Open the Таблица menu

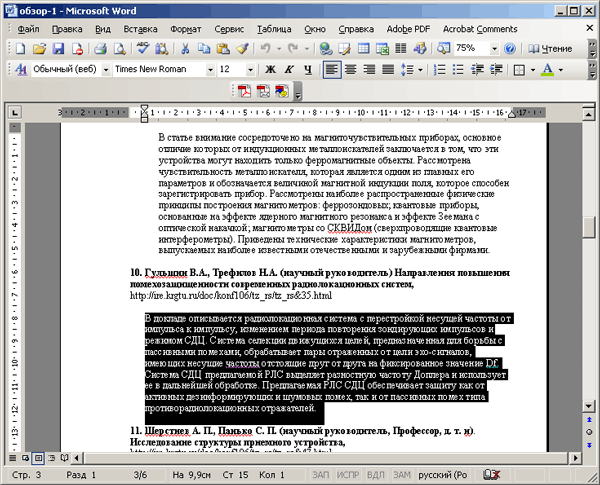click(274, 29)
